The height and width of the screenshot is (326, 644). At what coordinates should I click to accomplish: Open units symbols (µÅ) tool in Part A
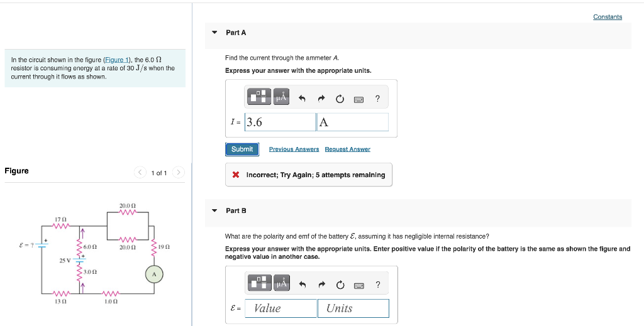(280, 98)
